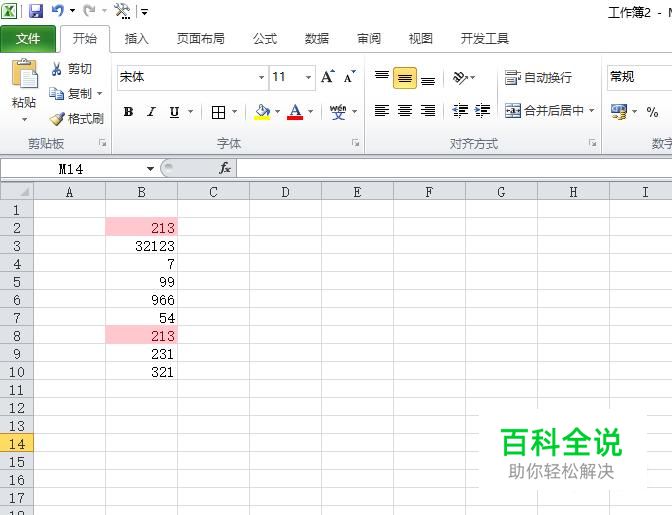
Task: Toggle the highlighted Middle Align icon
Action: [x=405, y=78]
